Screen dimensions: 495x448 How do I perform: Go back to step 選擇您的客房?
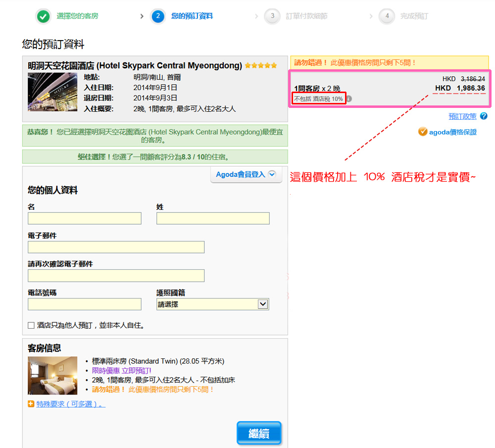coord(77,16)
